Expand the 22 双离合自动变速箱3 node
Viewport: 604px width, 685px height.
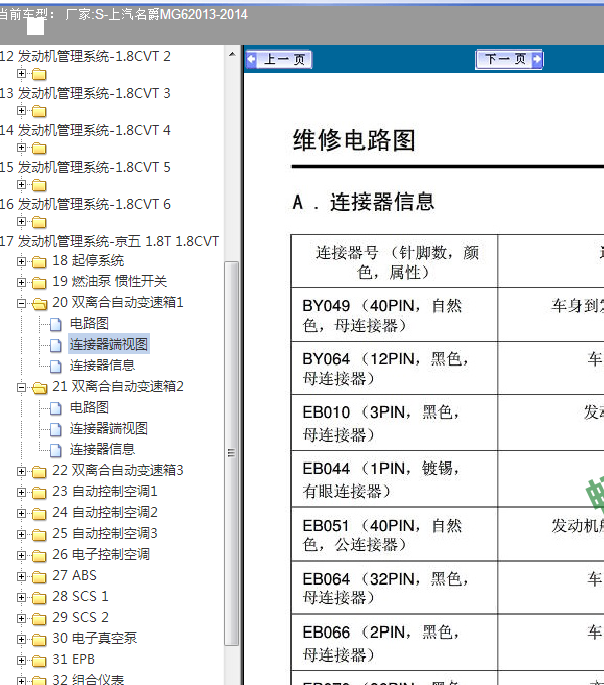pyautogui.click(x=21, y=471)
